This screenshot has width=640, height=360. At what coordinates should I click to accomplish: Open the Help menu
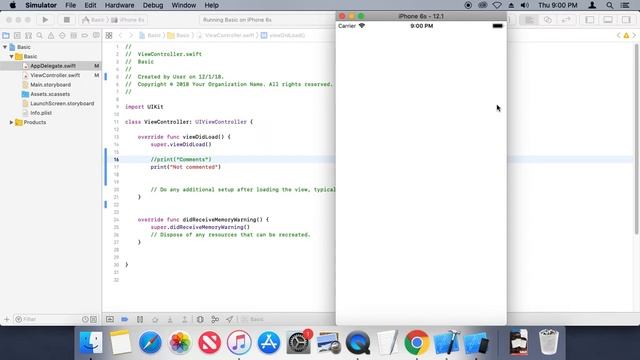211,5
